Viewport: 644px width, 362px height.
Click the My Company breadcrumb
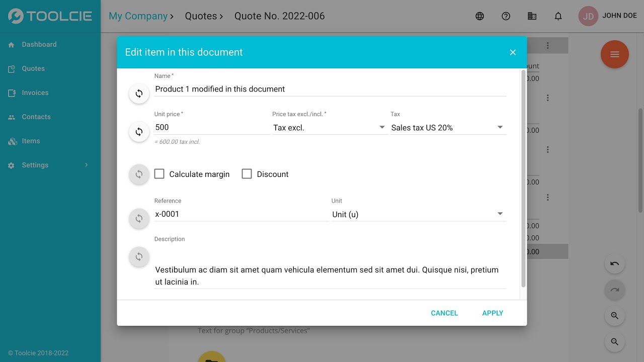tap(138, 16)
